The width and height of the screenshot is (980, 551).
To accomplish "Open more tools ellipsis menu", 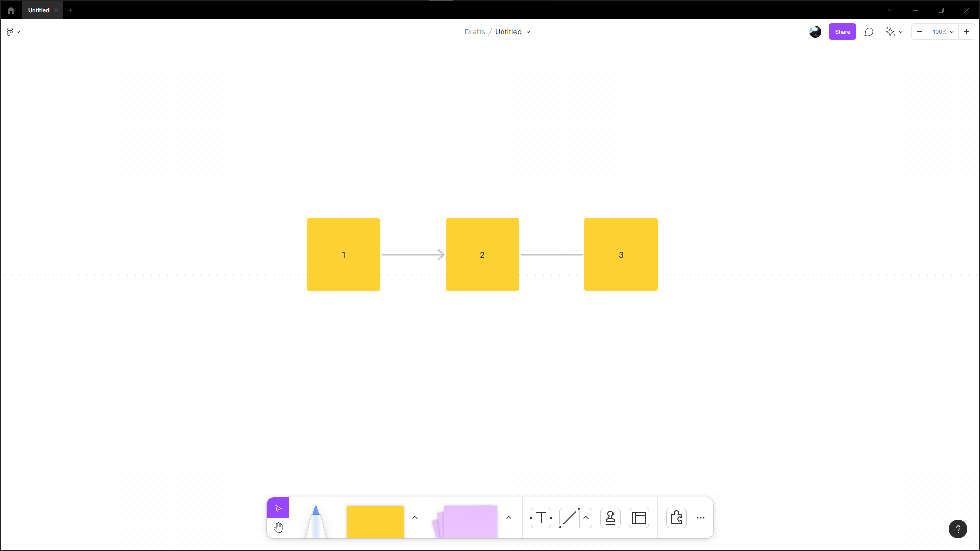I will point(701,518).
